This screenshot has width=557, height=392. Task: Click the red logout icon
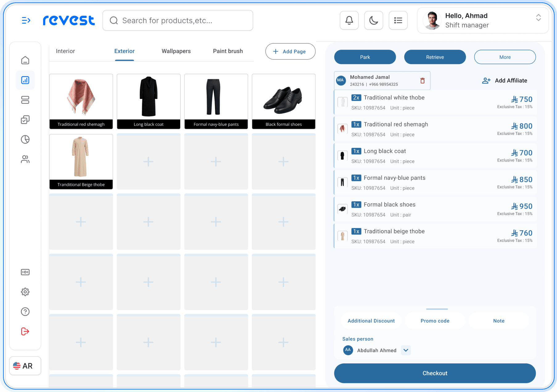(25, 331)
